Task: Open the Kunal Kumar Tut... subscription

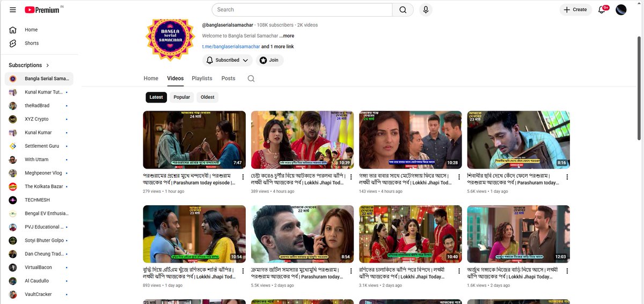Action: coord(39,92)
